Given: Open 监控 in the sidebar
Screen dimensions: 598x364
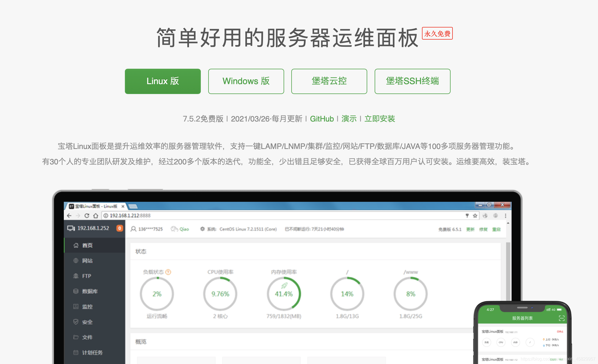Looking at the screenshot, I should [95, 307].
